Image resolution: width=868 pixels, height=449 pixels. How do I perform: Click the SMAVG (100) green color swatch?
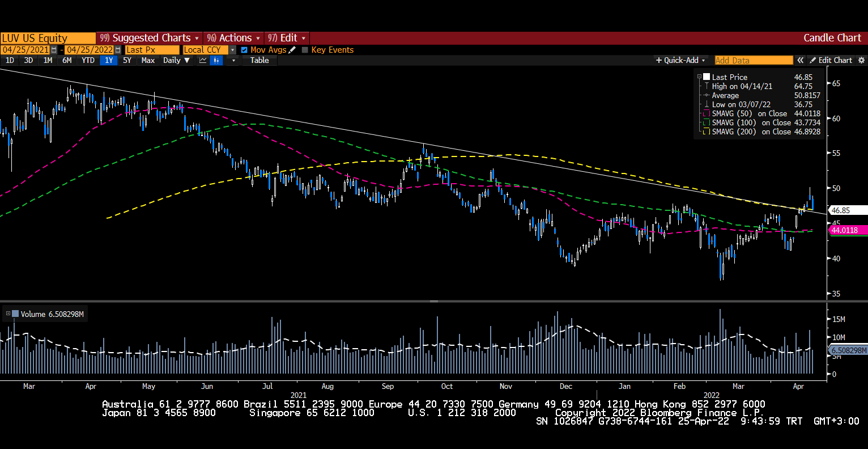707,122
